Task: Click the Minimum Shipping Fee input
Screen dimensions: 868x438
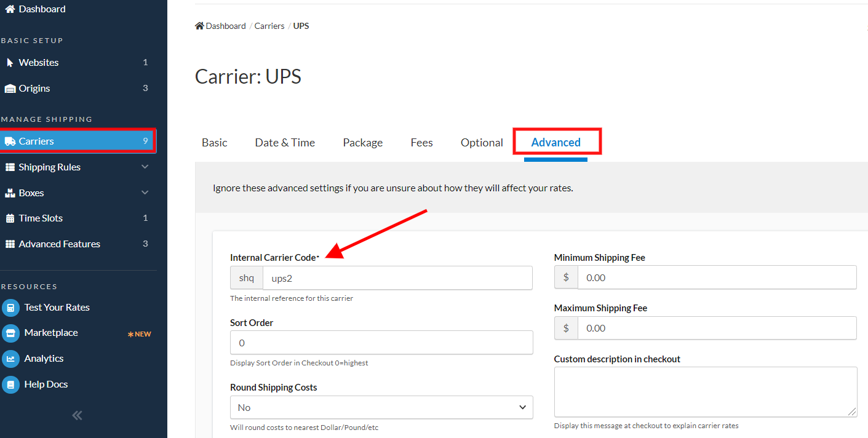Action: (x=716, y=278)
